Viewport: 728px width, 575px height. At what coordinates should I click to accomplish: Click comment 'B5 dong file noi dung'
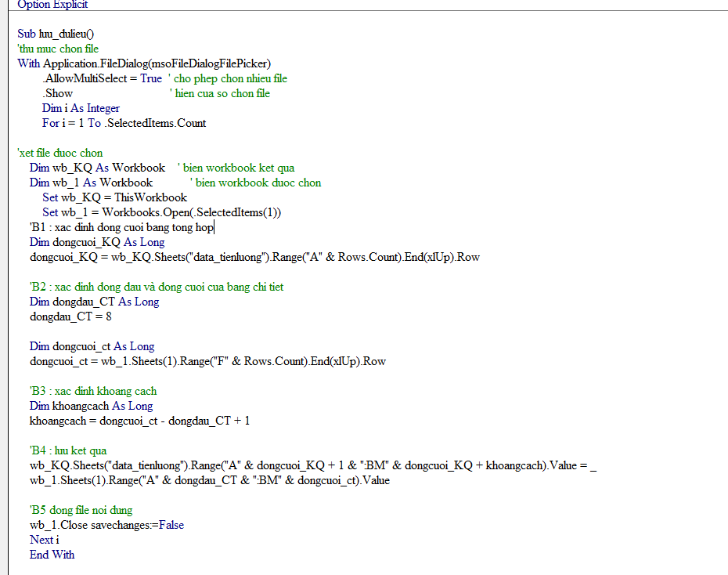point(81,509)
